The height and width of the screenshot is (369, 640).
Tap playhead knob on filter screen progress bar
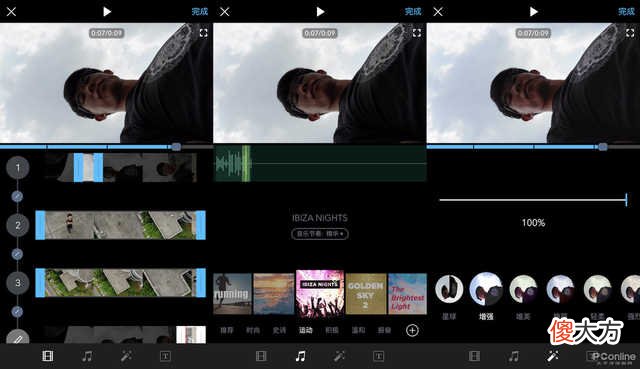click(x=603, y=147)
